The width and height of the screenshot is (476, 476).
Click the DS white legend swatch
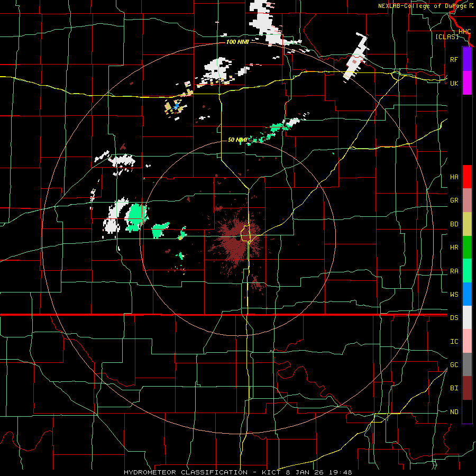[467, 317]
